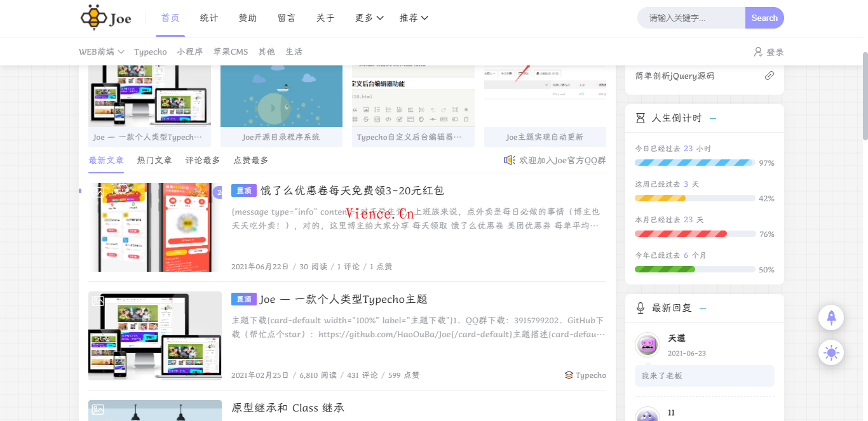Image resolution: width=868 pixels, height=421 pixels.
Task: Toggle light/dark mode with sun button
Action: [x=831, y=352]
